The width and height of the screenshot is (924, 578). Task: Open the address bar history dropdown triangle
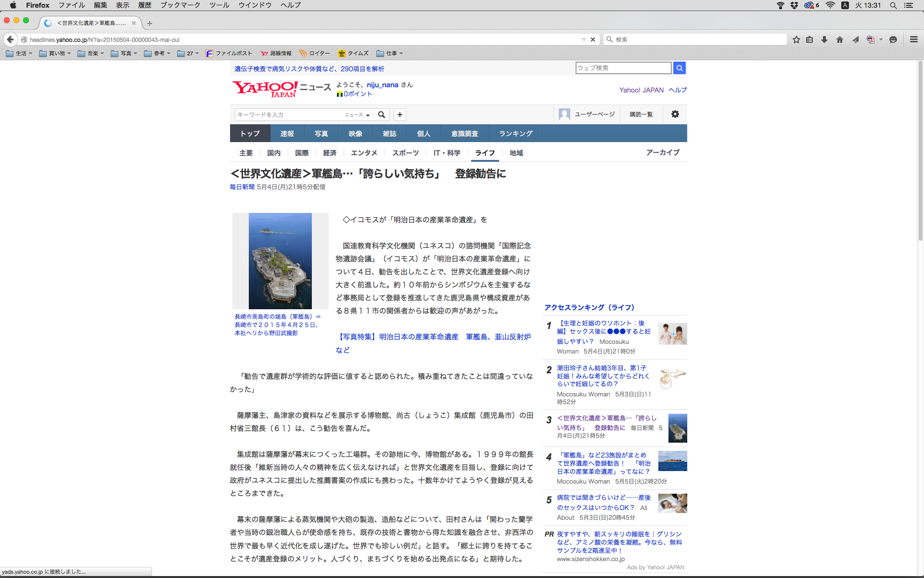click(584, 39)
